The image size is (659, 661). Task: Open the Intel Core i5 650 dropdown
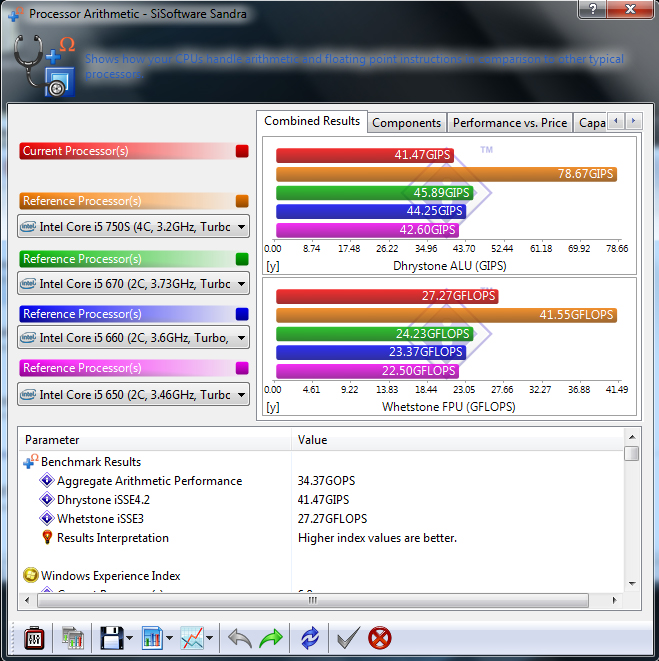133,395
